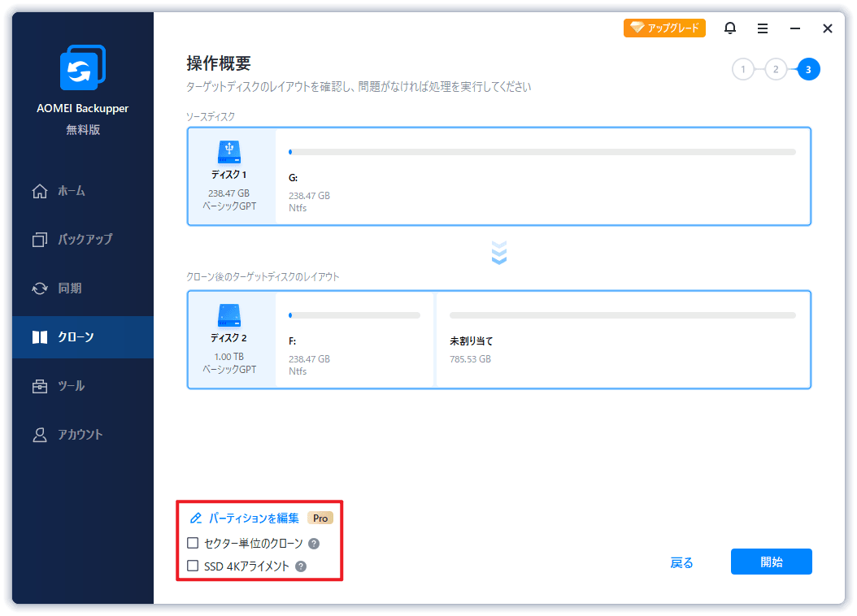
Task: Select the ツール toolbox icon
Action: tap(38, 385)
